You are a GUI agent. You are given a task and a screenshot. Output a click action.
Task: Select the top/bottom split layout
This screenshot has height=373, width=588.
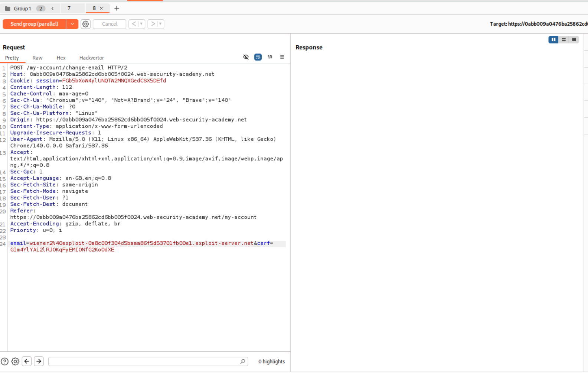pos(563,40)
